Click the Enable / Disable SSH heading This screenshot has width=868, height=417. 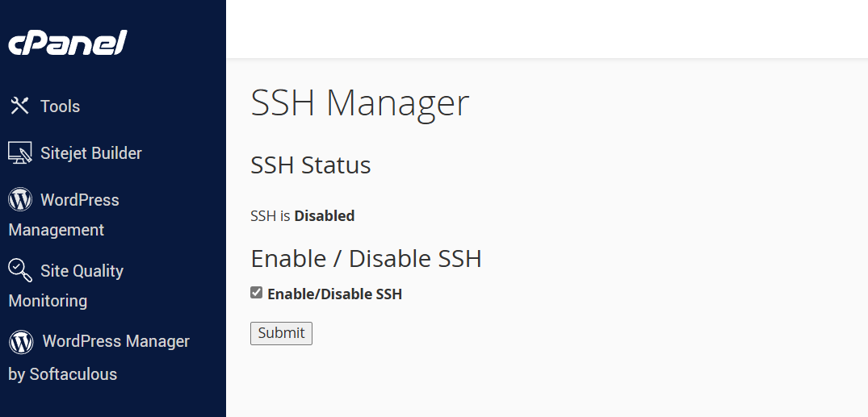pos(366,258)
